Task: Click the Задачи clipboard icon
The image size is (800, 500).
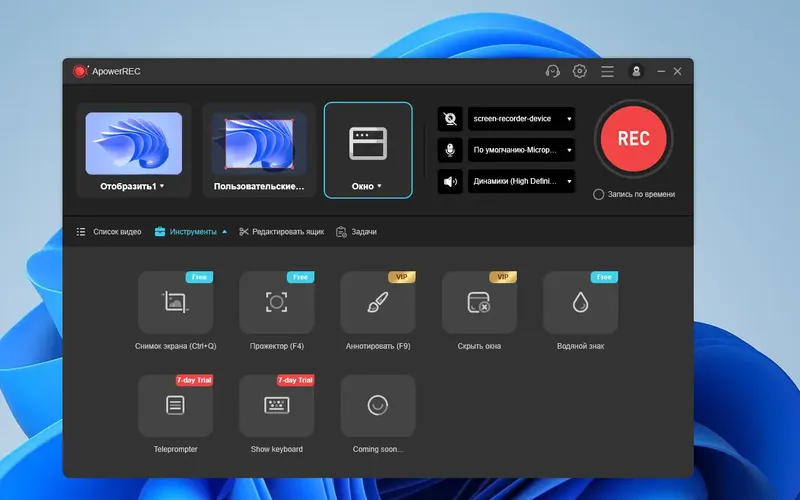Action: (341, 232)
